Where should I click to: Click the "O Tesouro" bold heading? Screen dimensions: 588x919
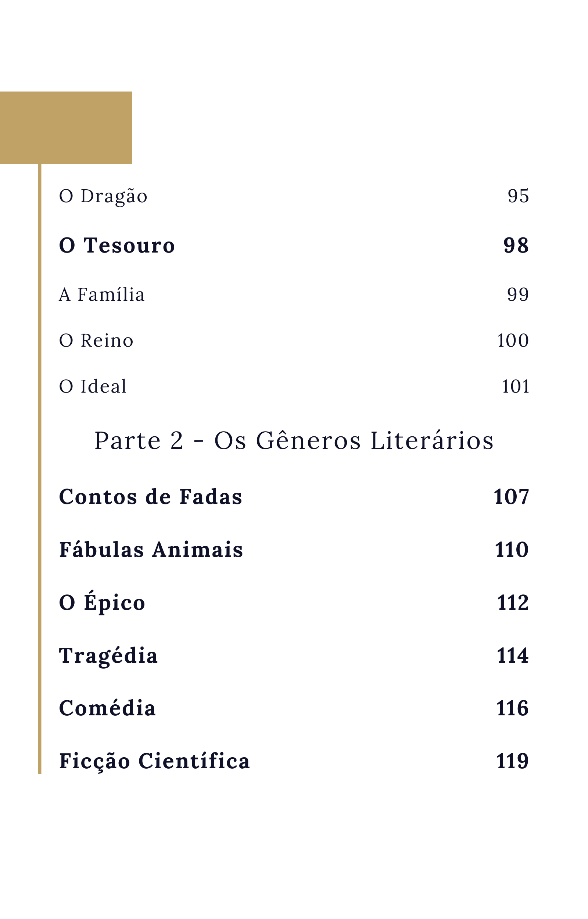click(117, 245)
